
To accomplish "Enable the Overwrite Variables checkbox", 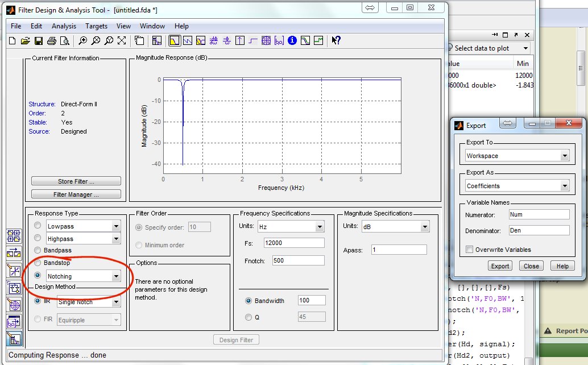I will [470, 250].
